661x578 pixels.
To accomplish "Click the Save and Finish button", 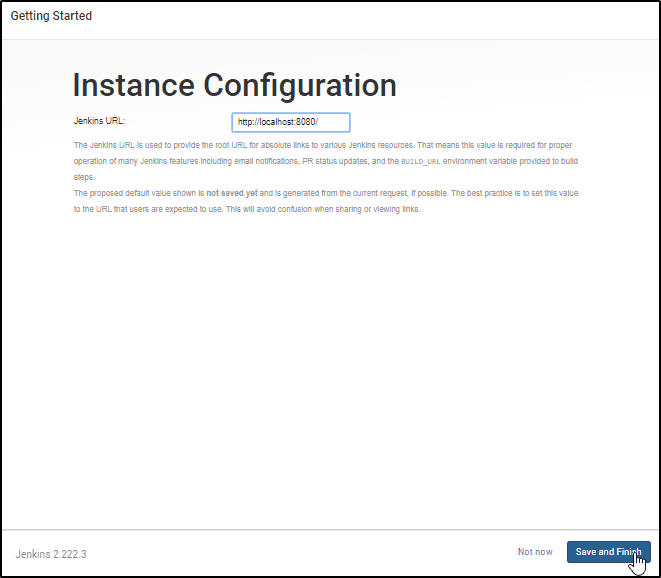I will [608, 552].
